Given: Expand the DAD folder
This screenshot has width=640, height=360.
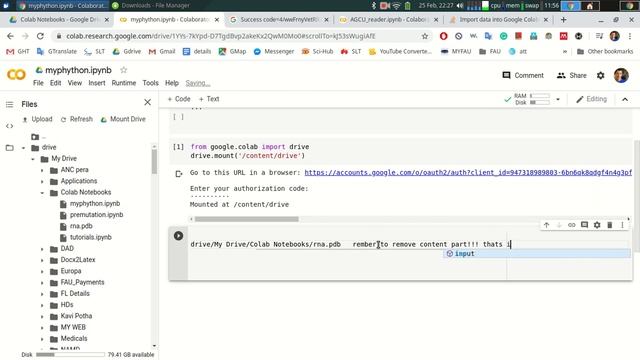Looking at the screenshot, I should pos(42,249).
